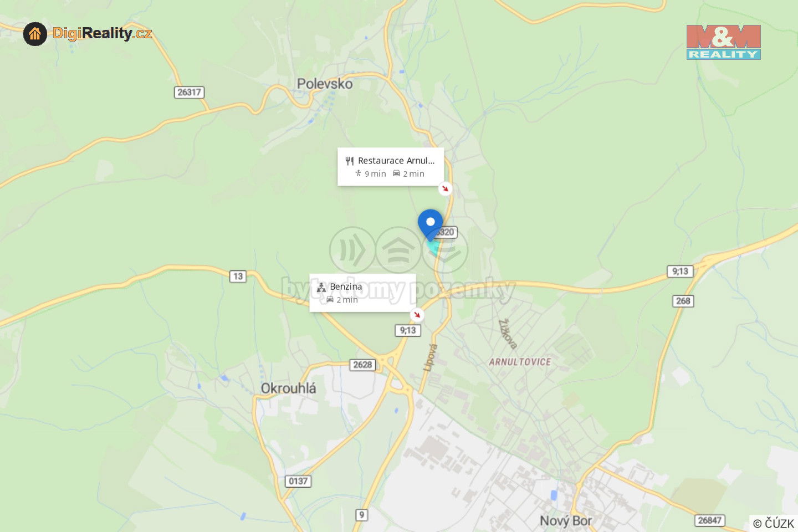Click red arrow marker near Benzina card
Image resolution: width=798 pixels, height=532 pixels.
tap(417, 315)
